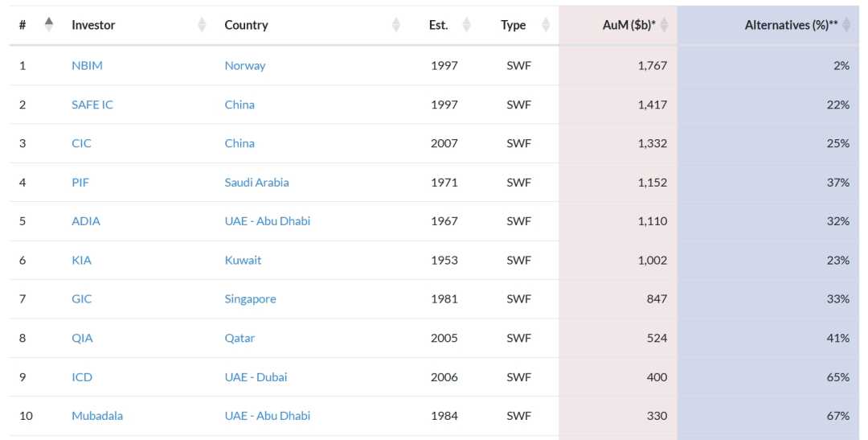Sort table by rank number column arrows
868x440 pixels.
49,25
